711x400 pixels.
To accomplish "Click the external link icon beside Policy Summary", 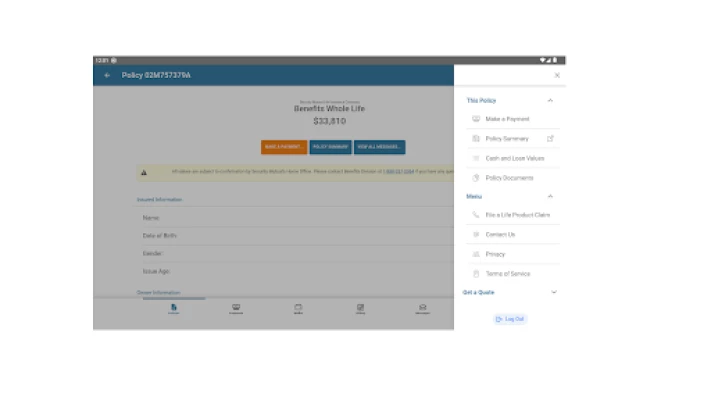I will pos(550,139).
